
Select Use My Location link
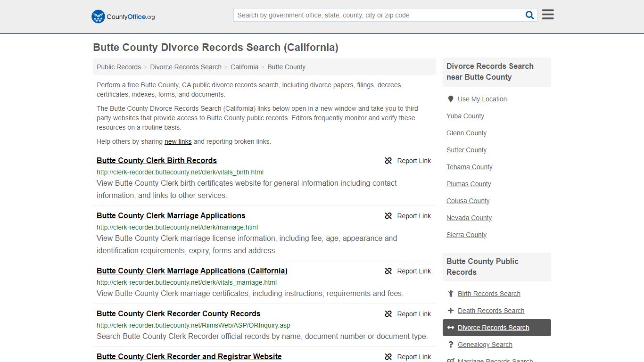(x=482, y=99)
